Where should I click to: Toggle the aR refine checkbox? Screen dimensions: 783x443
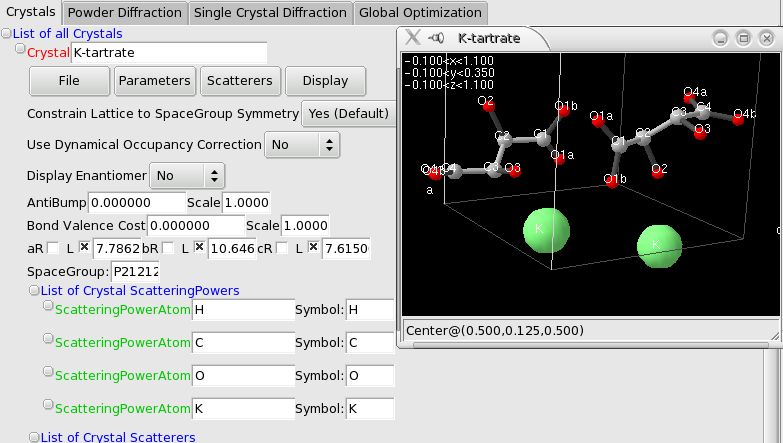tap(52, 248)
